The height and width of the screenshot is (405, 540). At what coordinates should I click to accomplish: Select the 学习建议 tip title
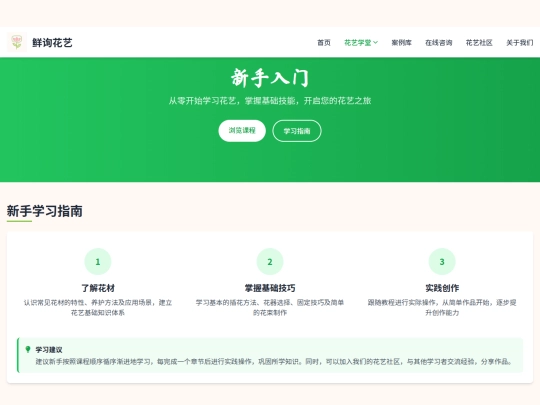pyautogui.click(x=49, y=350)
